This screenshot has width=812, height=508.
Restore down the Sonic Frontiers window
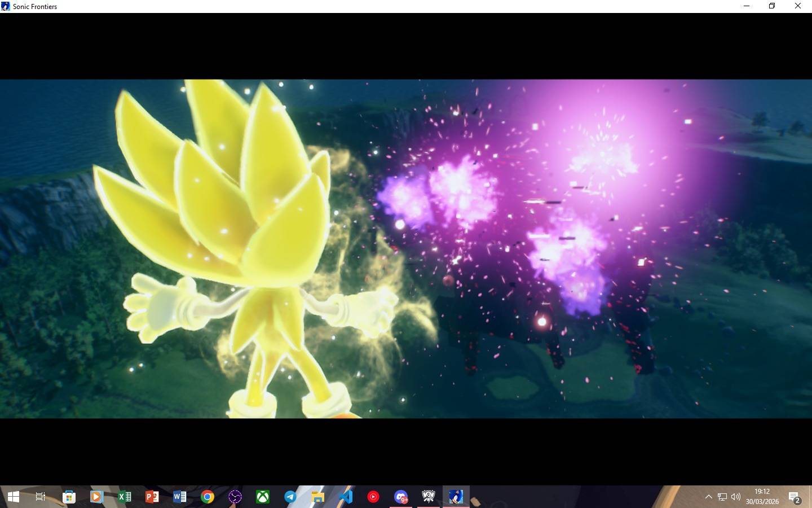click(x=772, y=6)
